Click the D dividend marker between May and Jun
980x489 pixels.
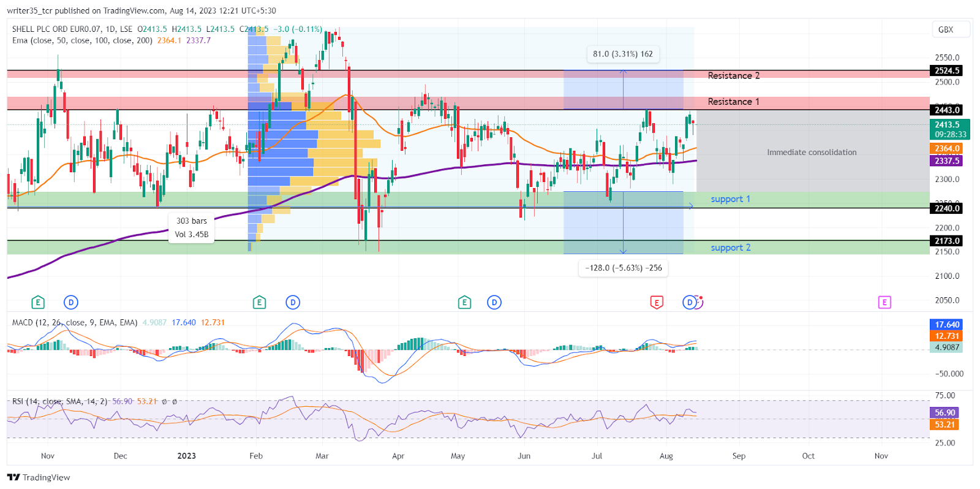pyautogui.click(x=494, y=302)
